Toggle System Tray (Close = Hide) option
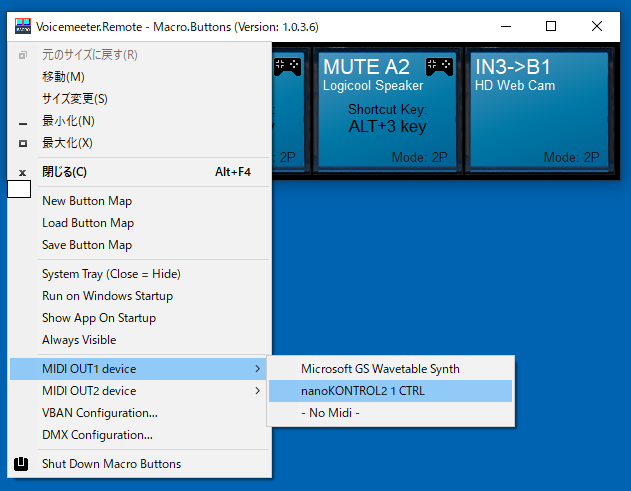631x491 pixels. [x=139, y=274]
